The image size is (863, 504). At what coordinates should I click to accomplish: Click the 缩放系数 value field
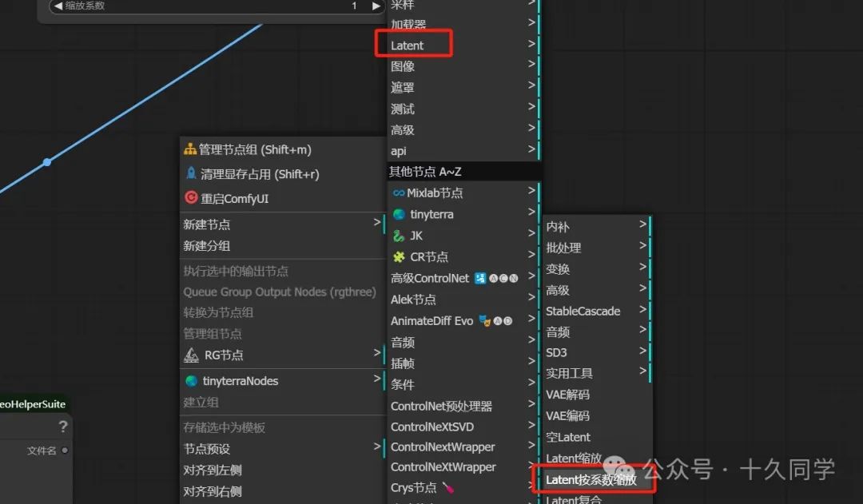pos(217,6)
